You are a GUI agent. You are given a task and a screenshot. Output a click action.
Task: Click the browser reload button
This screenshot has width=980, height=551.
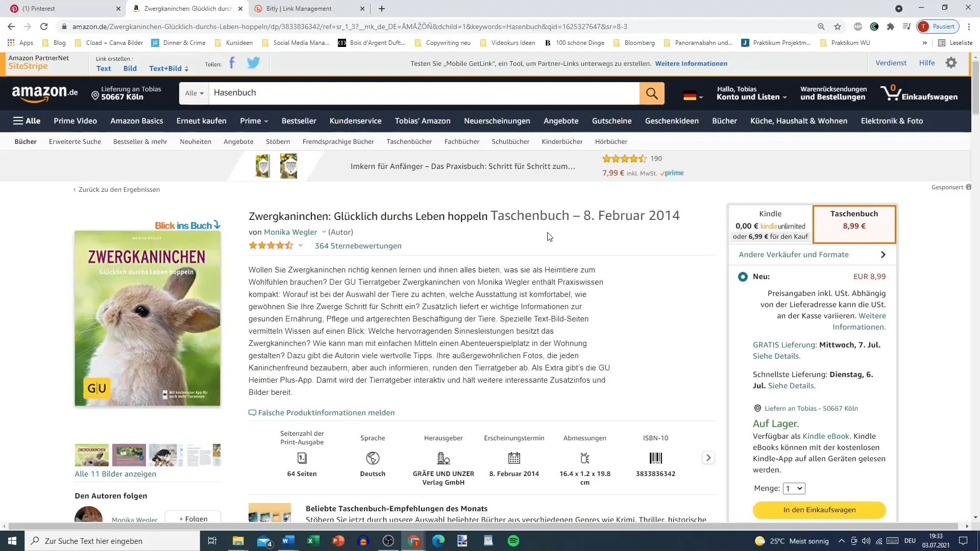[x=44, y=27]
